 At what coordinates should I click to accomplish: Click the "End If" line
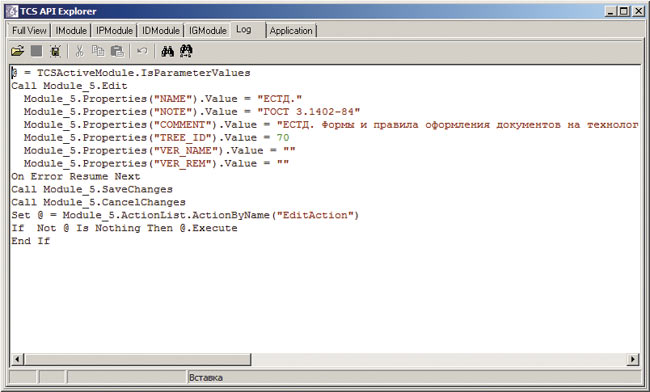coord(31,241)
